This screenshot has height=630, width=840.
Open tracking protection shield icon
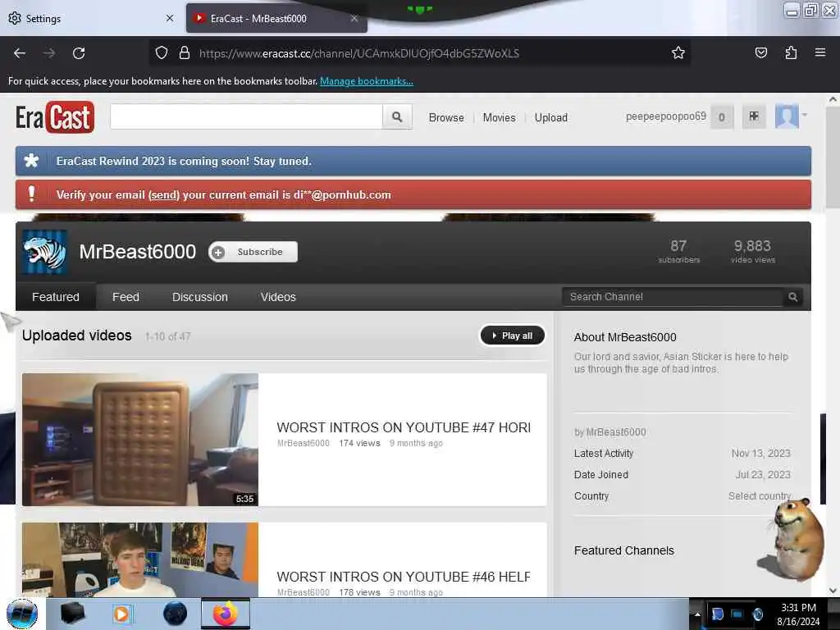[162, 53]
